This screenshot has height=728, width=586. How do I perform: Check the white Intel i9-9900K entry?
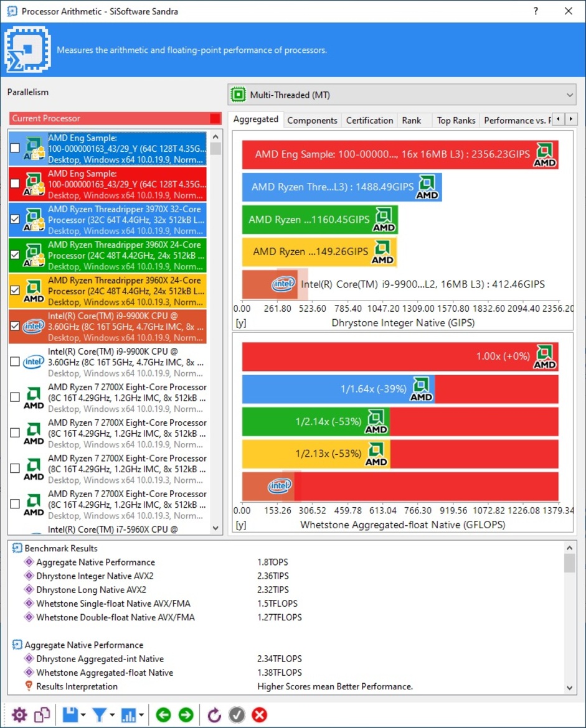click(15, 362)
